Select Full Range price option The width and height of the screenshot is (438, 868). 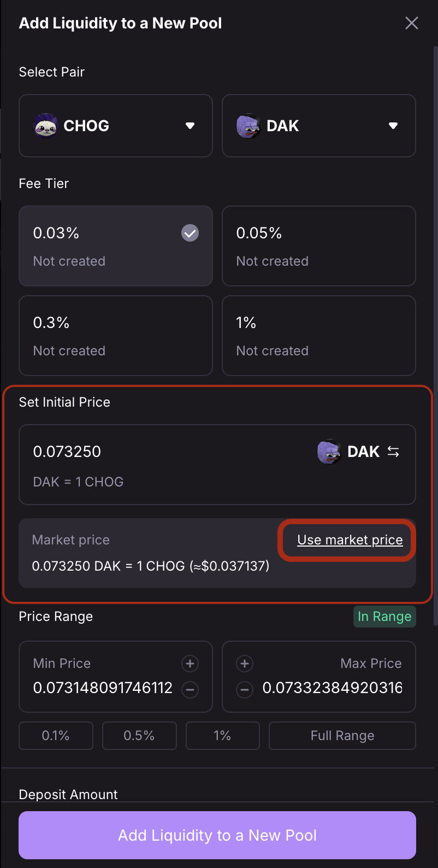click(342, 736)
